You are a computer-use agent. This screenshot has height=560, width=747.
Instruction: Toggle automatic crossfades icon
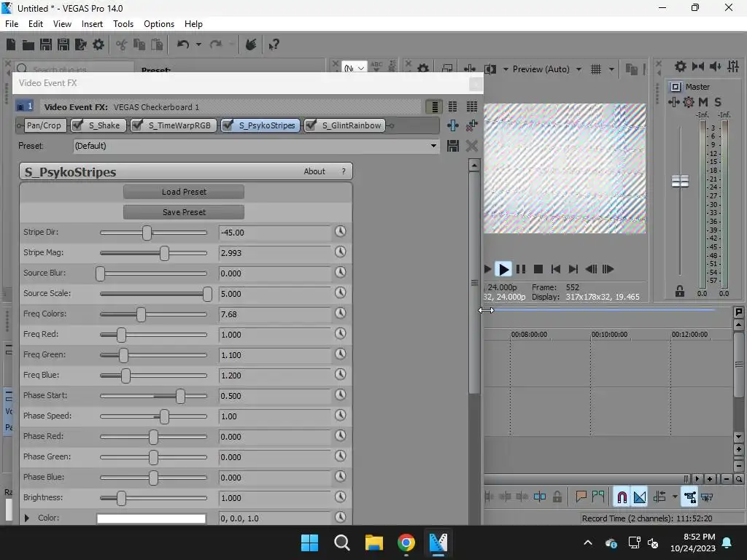[640, 497]
